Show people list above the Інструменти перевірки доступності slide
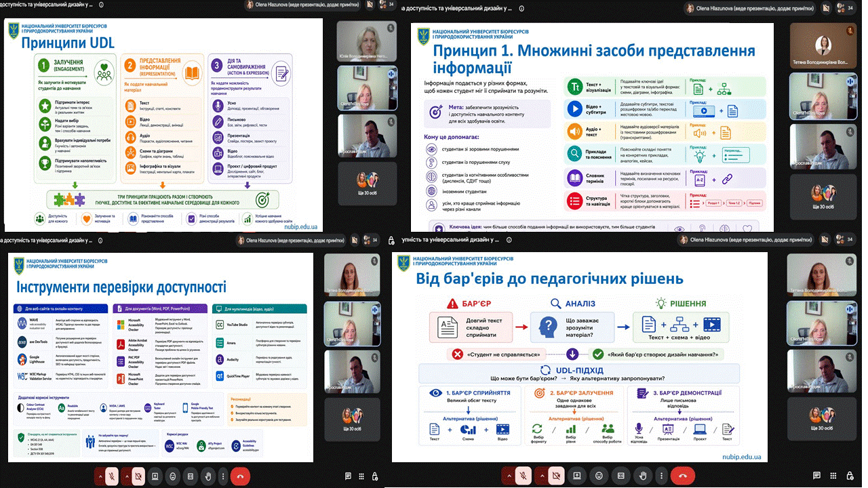 [x=371, y=240]
